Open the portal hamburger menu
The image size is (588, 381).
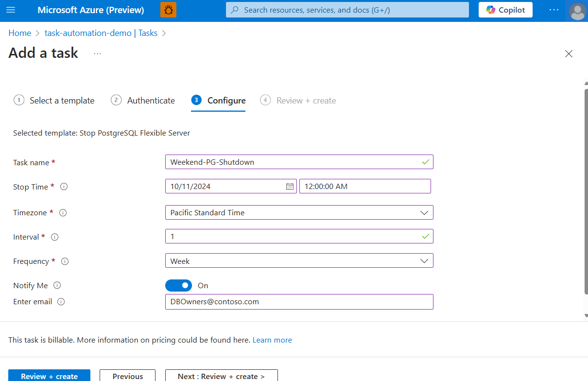pyautogui.click(x=11, y=10)
